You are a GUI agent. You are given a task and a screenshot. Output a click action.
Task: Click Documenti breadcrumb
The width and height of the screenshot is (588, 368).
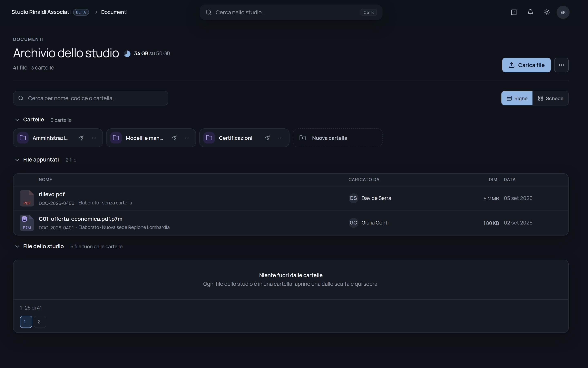click(x=114, y=12)
